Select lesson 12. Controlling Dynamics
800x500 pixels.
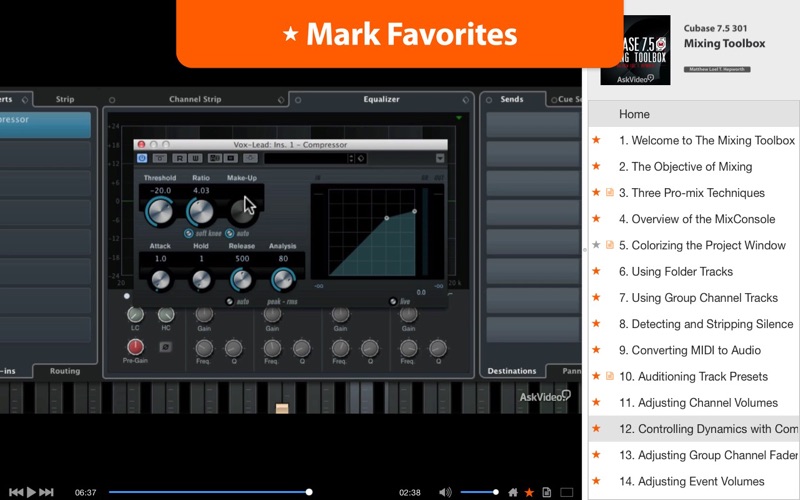click(694, 429)
